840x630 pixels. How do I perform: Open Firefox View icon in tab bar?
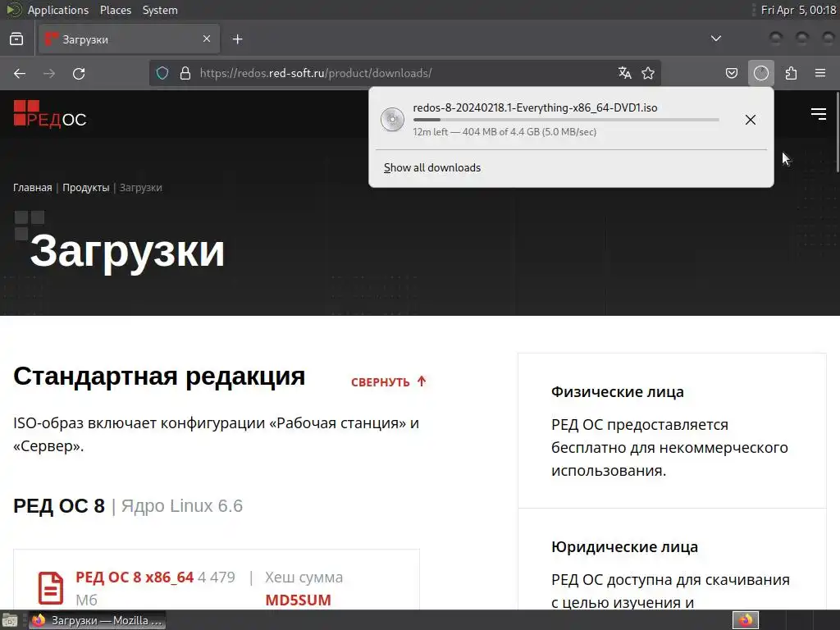[16, 39]
